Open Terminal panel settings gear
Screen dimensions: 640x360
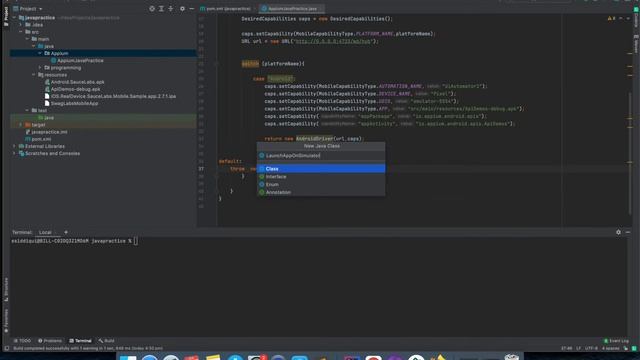click(618, 232)
